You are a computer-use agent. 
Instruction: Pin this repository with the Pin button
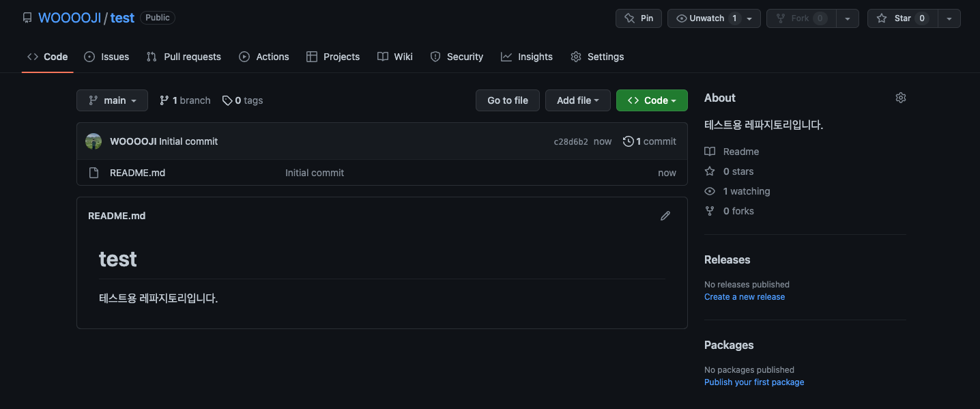point(639,18)
